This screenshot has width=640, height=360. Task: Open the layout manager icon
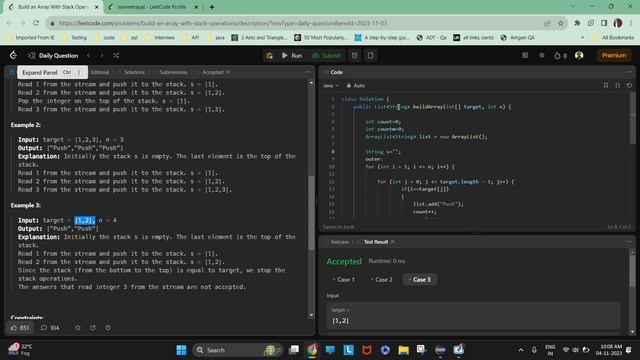pos(525,56)
